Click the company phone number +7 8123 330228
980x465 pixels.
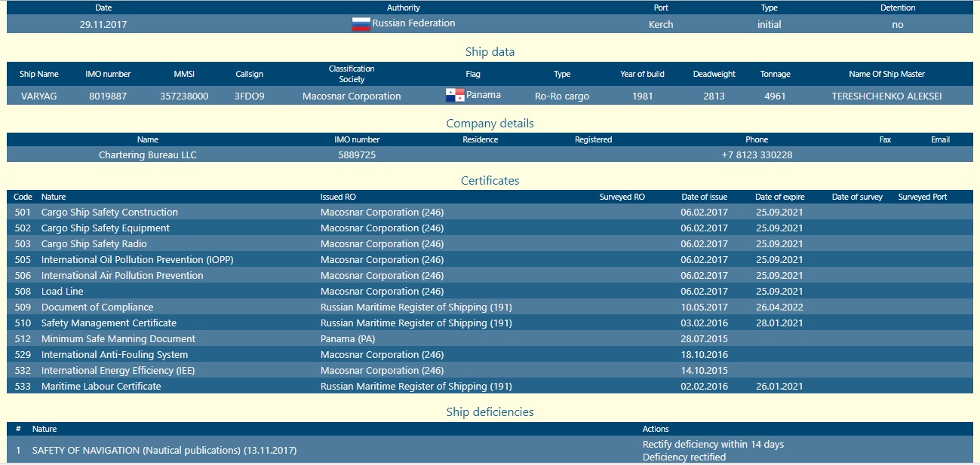tap(757, 155)
